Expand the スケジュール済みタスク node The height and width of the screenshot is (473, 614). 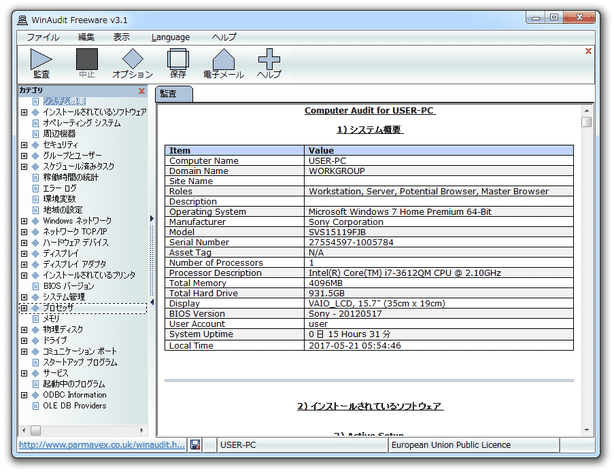pos(24,167)
